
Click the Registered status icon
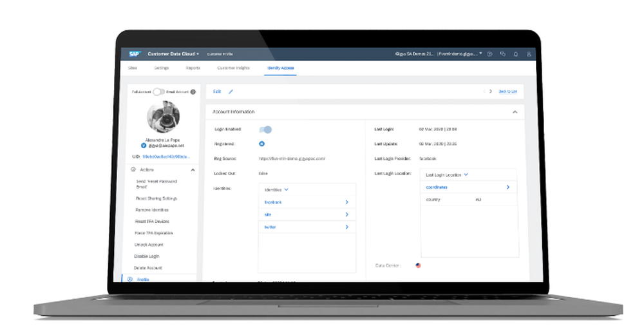261,144
